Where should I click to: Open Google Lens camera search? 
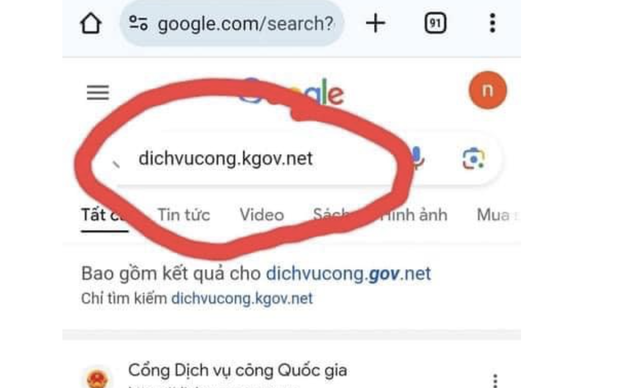[473, 159]
